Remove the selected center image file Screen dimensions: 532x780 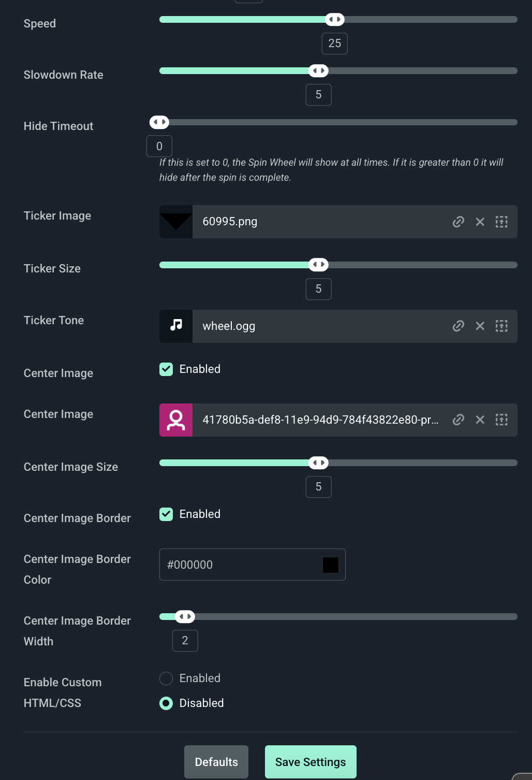480,420
